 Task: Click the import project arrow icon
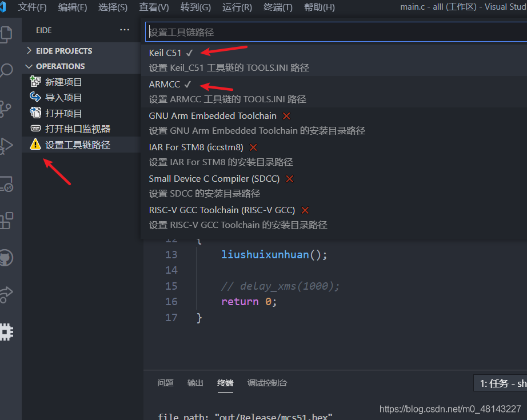click(x=35, y=98)
